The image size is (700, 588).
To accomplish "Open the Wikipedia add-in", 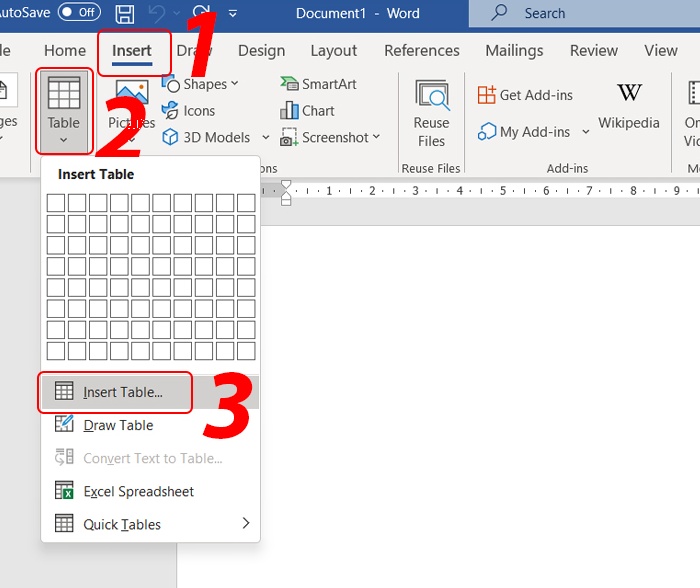I will [629, 106].
